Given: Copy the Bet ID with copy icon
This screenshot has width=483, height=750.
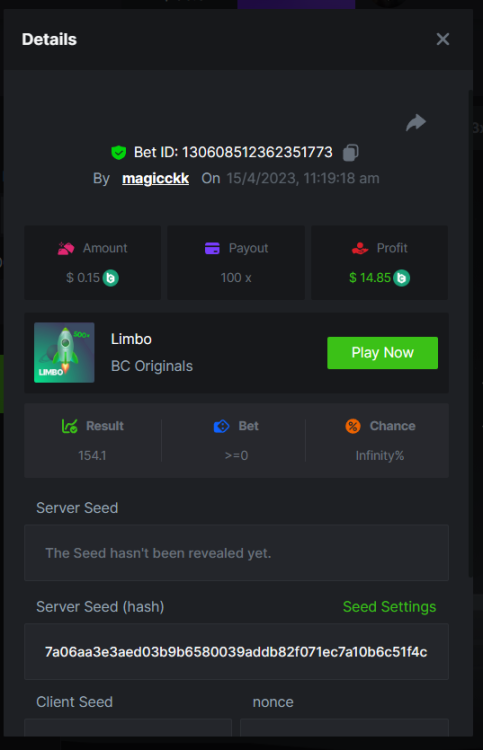Looking at the screenshot, I should click(351, 153).
